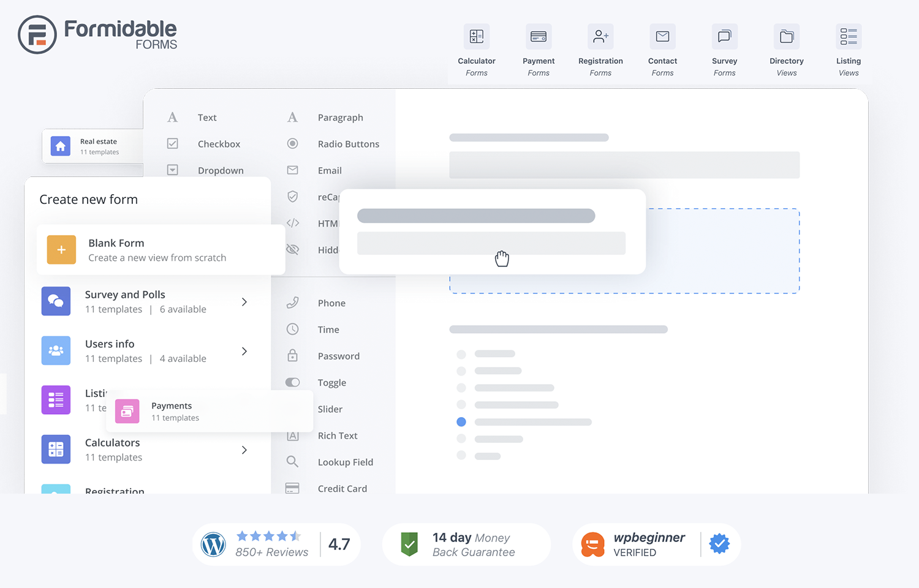
Task: Click the Survey and Polls chat icon
Action: [56, 301]
